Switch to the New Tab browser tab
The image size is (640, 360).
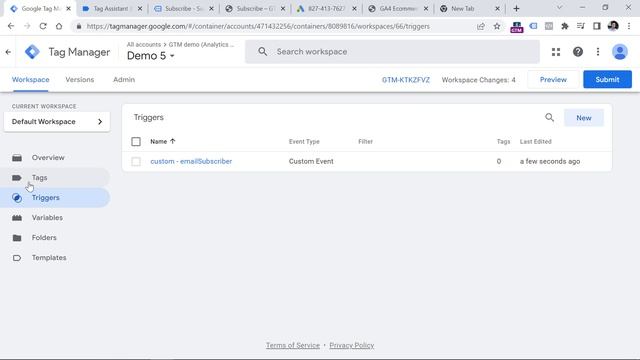pyautogui.click(x=469, y=8)
